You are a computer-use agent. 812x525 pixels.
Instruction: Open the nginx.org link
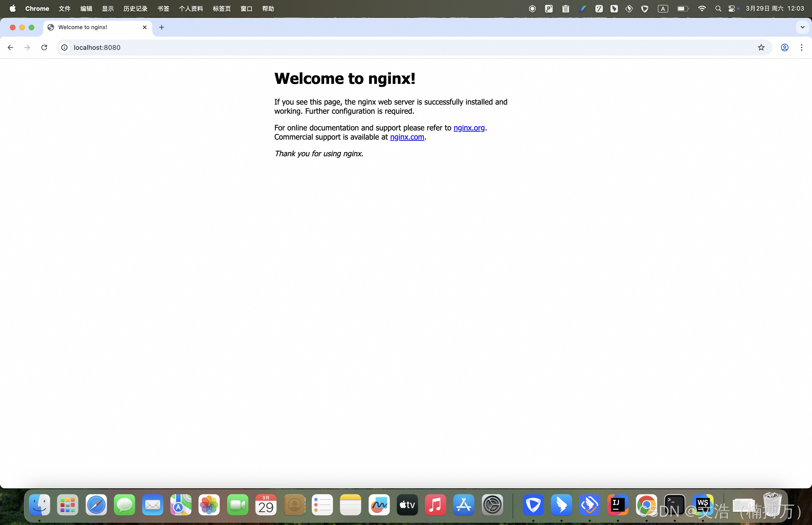(x=469, y=128)
